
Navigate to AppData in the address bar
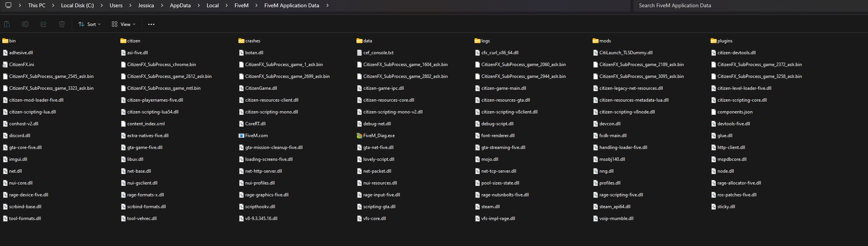click(x=180, y=5)
